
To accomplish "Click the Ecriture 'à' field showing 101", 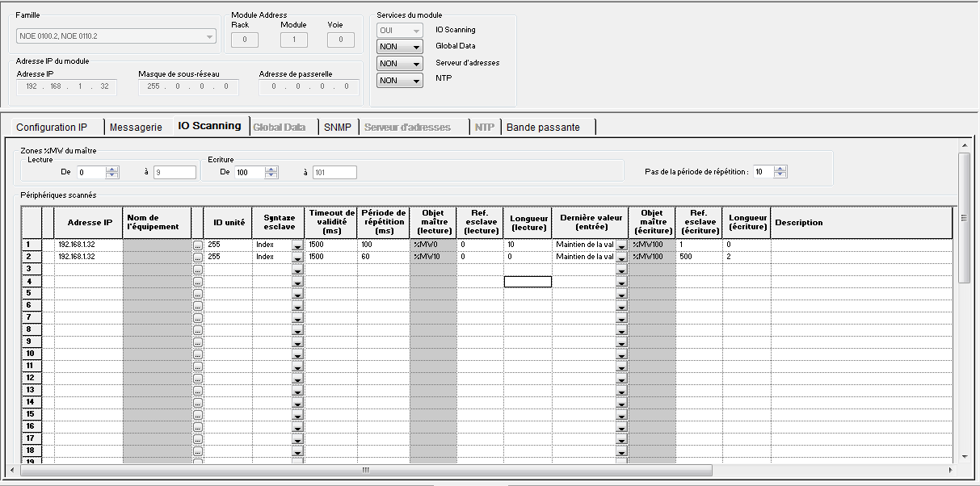I will 334,172.
